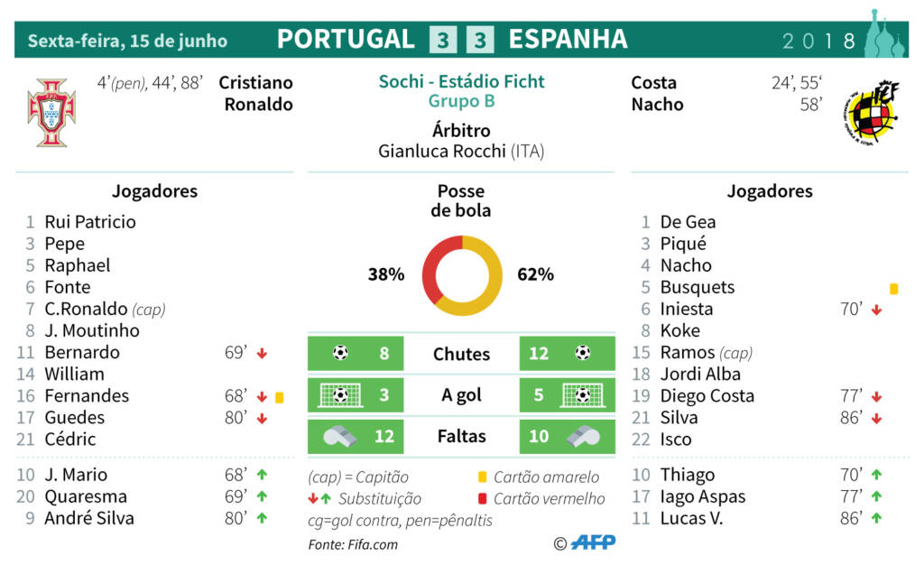
Task: Click the Cartão vermelho red legend swatch
Action: (483, 498)
